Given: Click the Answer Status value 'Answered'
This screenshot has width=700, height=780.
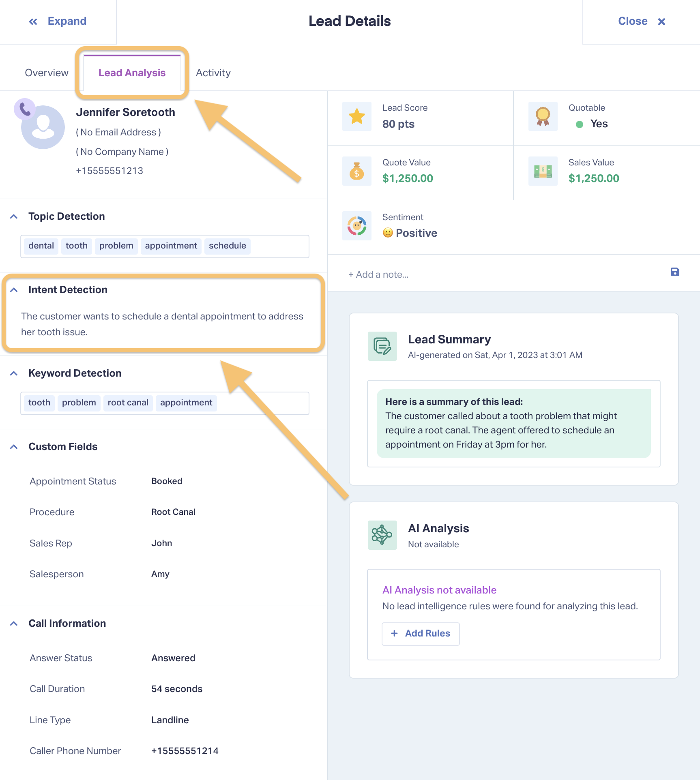Looking at the screenshot, I should point(173,658).
